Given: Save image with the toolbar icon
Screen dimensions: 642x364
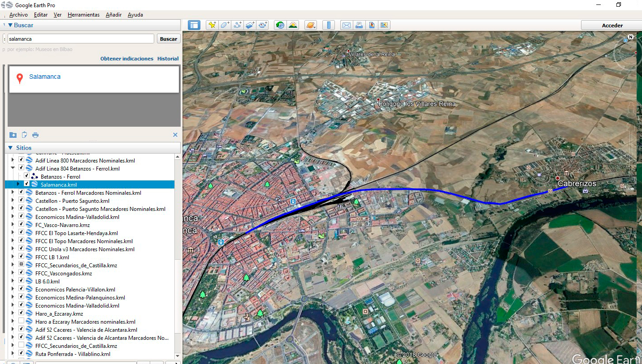Looking at the screenshot, I should [372, 25].
